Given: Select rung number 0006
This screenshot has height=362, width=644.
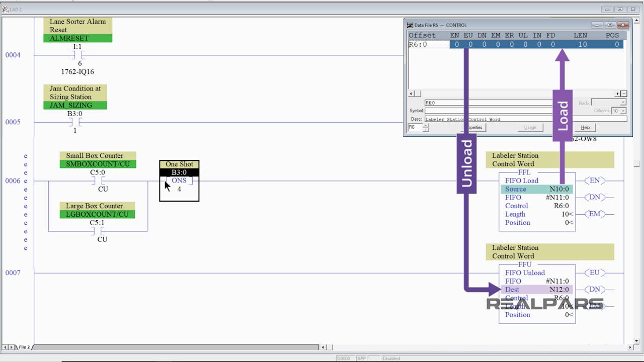Looking at the screenshot, I should [x=13, y=180].
